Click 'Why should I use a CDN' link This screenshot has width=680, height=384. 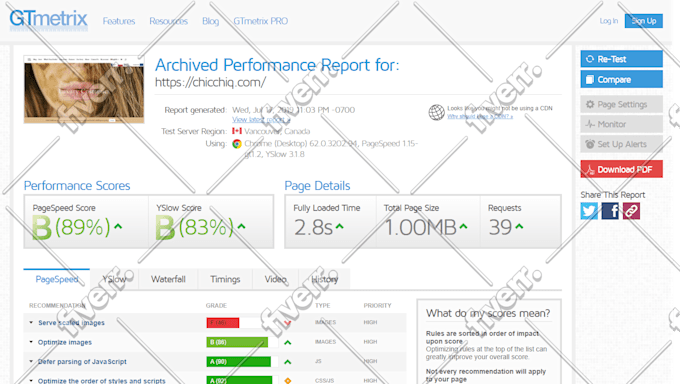480,116
